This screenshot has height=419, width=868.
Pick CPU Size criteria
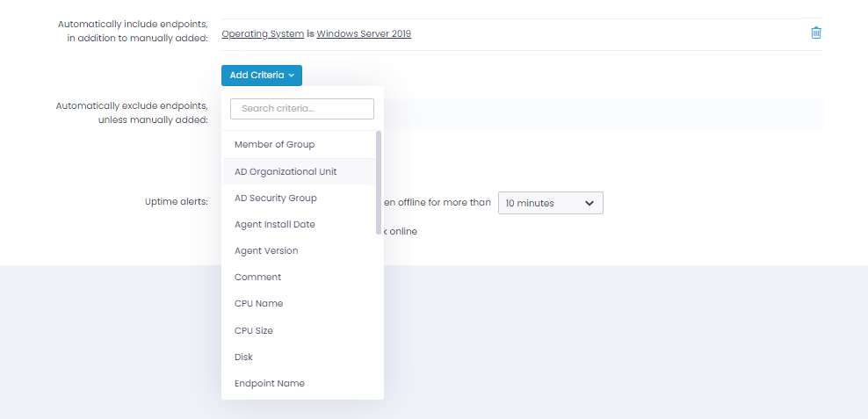click(x=253, y=330)
